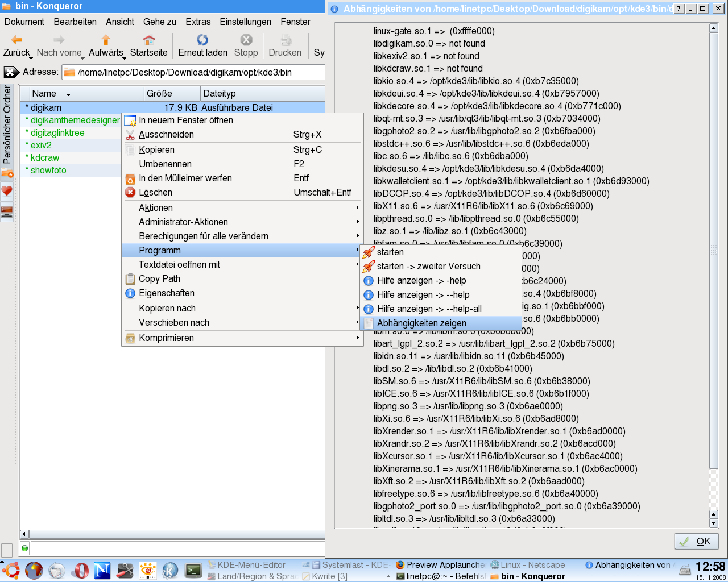This screenshot has width=728, height=582.
Task: Clear the address bar with the X icon
Action: click(x=11, y=72)
